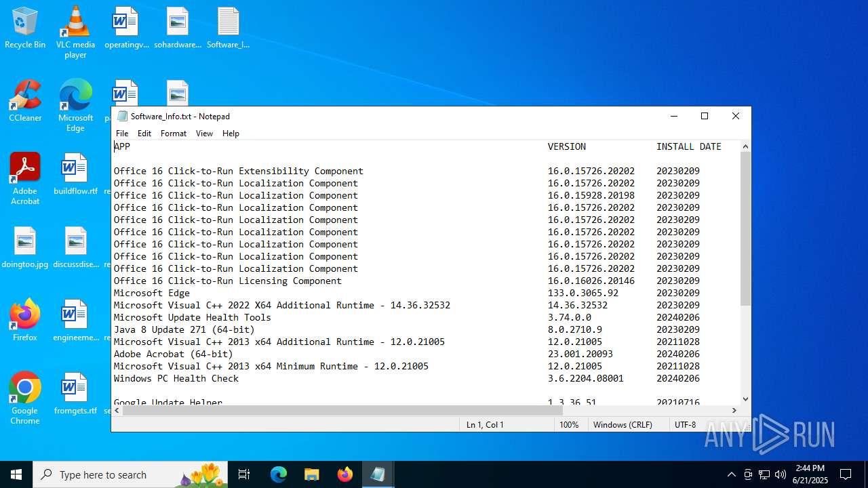Open CCleaner desktop shortcut
The height and width of the screenshot is (488, 868).
25,102
